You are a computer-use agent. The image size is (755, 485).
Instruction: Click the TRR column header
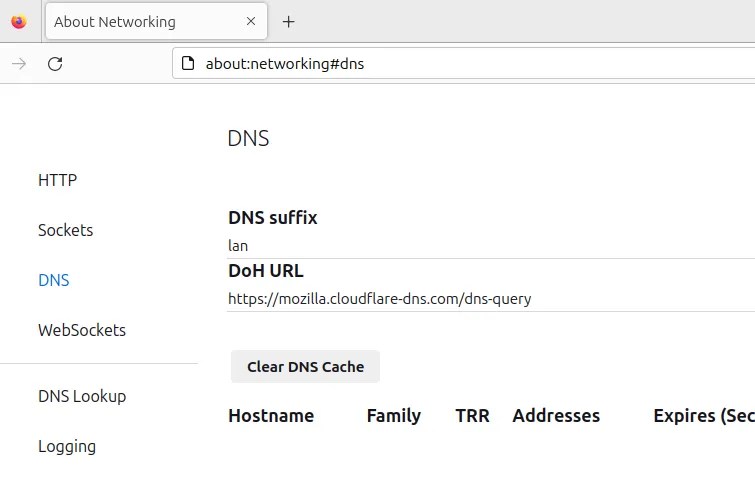pyautogui.click(x=472, y=416)
